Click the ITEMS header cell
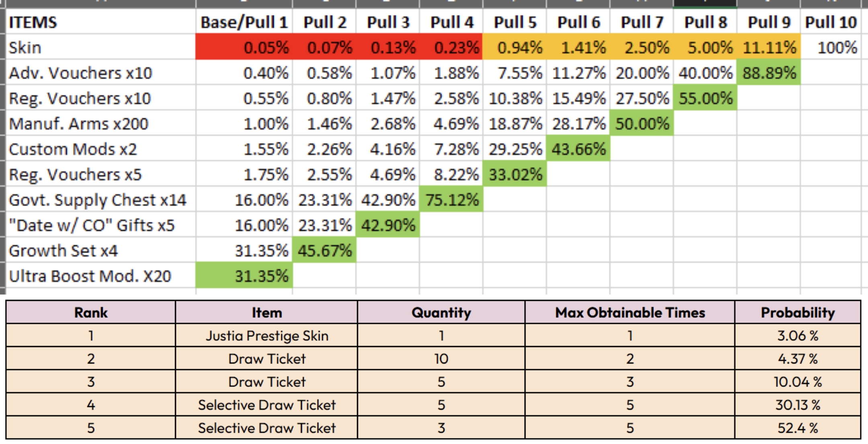 pyautogui.click(x=101, y=22)
